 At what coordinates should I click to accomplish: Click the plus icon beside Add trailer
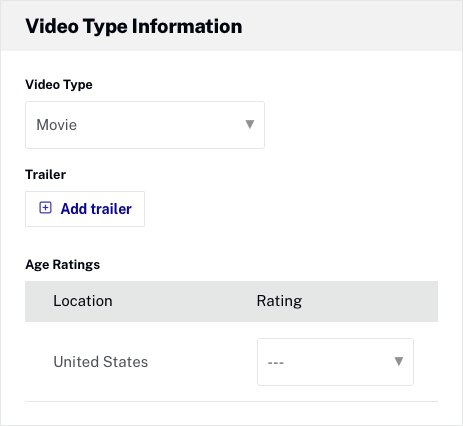45,208
